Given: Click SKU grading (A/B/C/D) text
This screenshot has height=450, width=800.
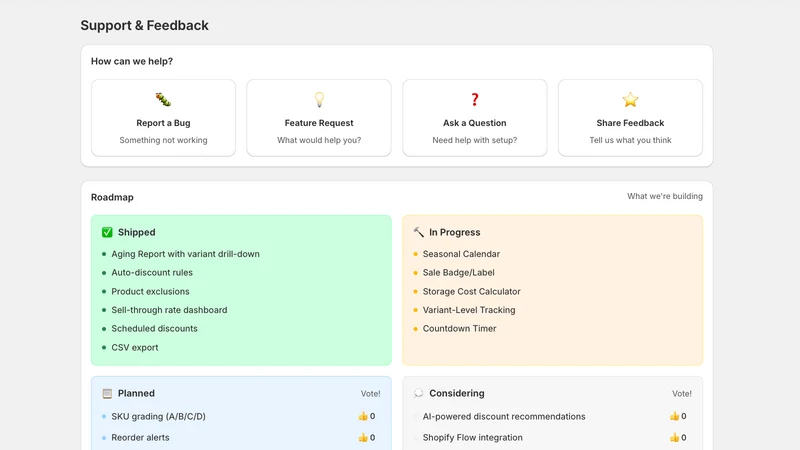Looking at the screenshot, I should (x=158, y=416).
